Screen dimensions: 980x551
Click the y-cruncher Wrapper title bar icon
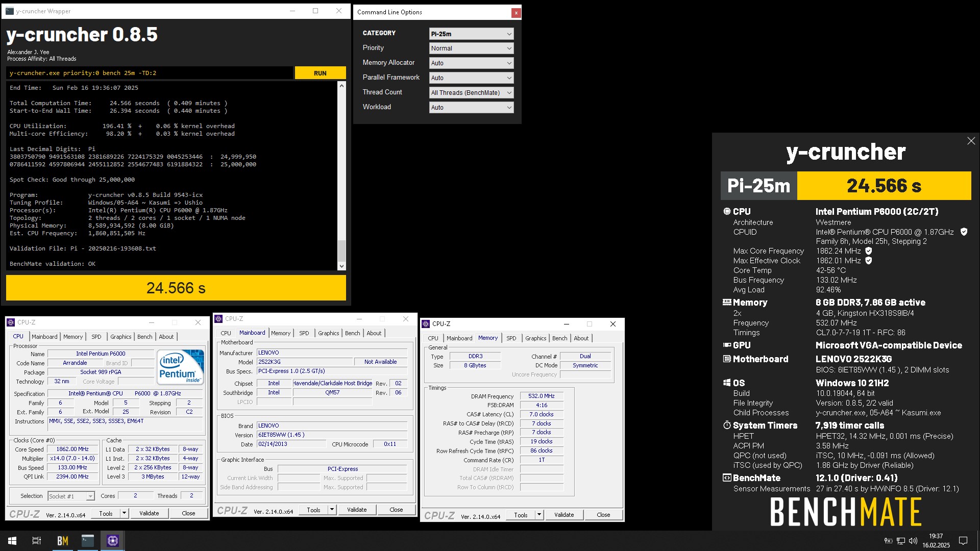10,11
